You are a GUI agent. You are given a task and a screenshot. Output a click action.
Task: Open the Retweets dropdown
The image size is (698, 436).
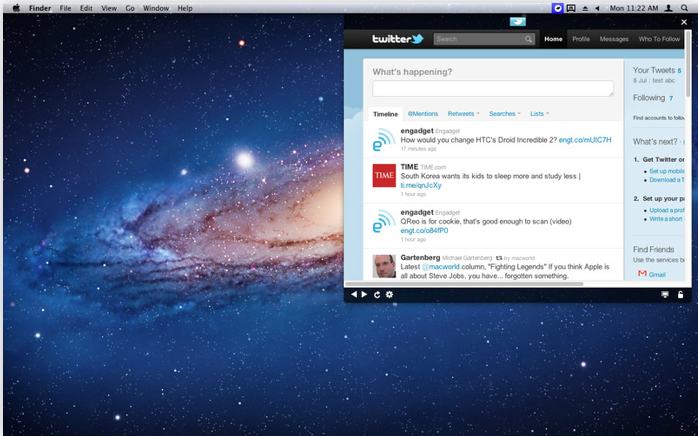click(x=463, y=114)
